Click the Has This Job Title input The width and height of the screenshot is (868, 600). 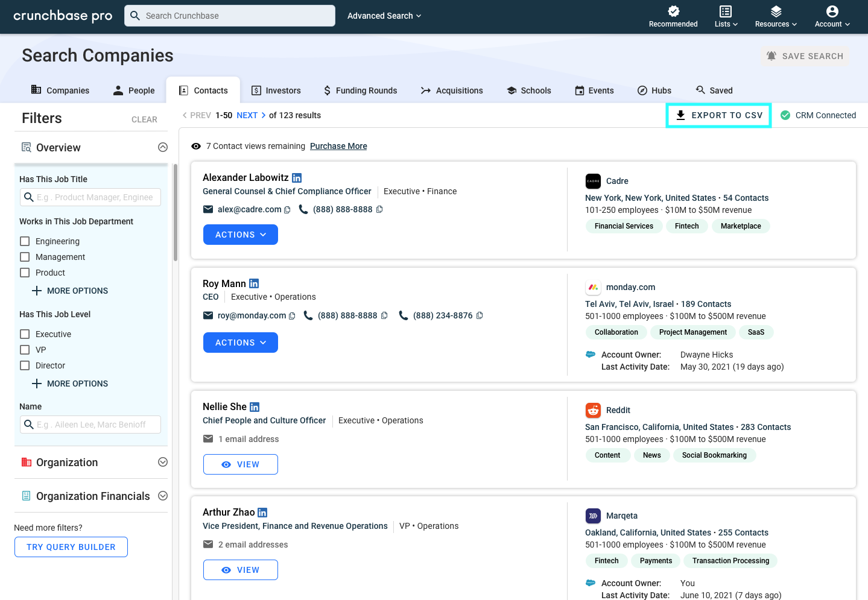90,197
